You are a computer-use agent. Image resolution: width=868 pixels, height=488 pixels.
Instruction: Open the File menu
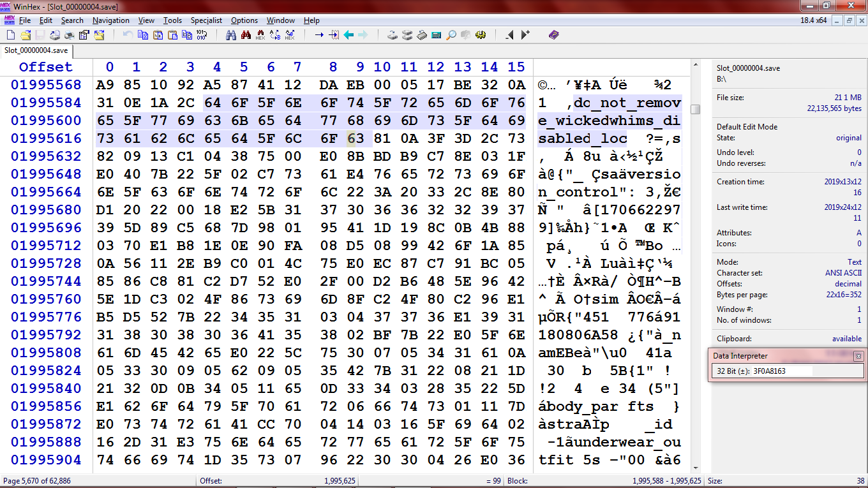[x=25, y=20]
